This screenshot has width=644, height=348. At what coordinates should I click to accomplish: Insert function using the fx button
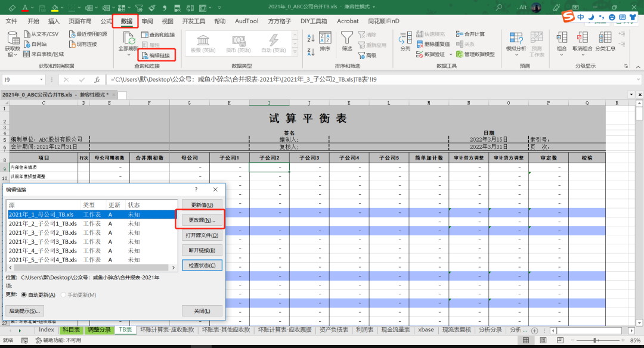coord(97,80)
